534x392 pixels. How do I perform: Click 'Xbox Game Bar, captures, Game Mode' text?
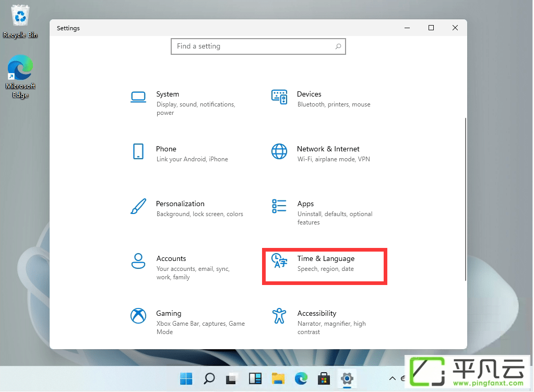coord(200,328)
